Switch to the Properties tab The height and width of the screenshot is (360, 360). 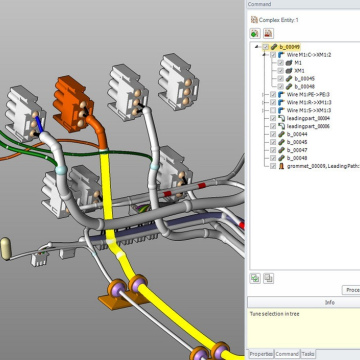pyautogui.click(x=261, y=354)
